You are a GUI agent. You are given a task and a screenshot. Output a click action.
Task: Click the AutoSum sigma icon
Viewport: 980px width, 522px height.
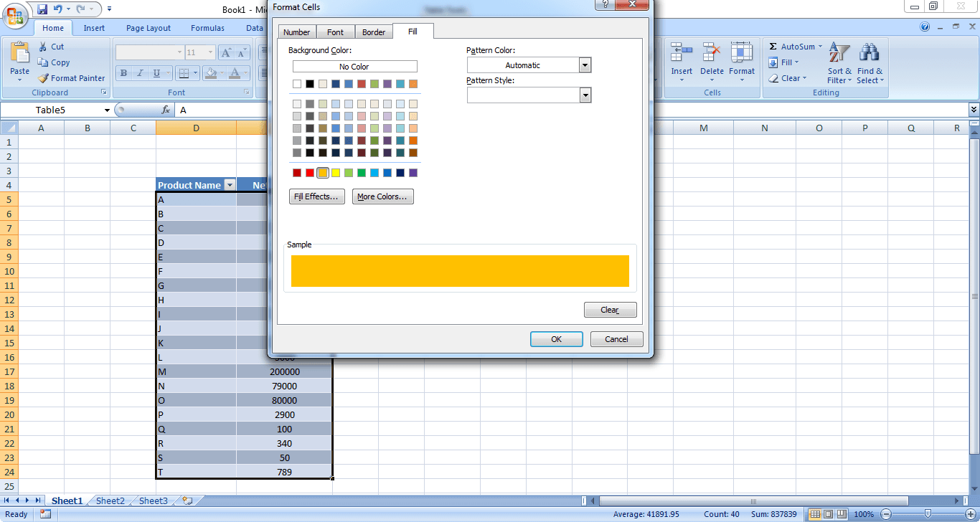pyautogui.click(x=773, y=47)
